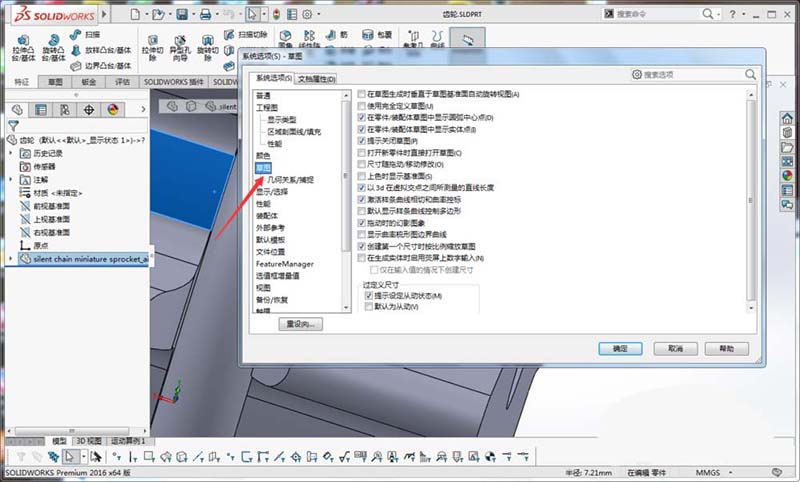The image size is (800, 482).
Task: Select 颜色 in the options category list
Action: tap(263, 156)
